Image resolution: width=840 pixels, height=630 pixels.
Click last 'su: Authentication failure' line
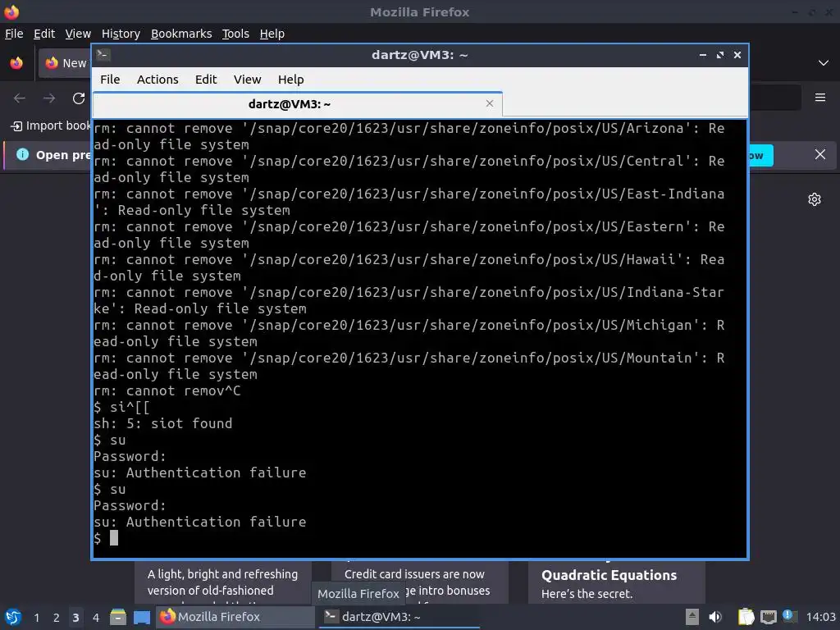click(200, 522)
